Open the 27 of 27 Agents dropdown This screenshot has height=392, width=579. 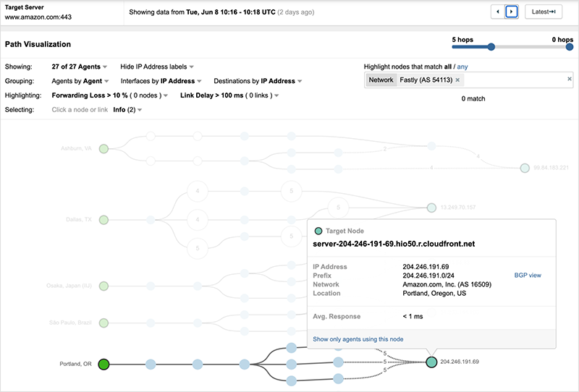pos(79,67)
